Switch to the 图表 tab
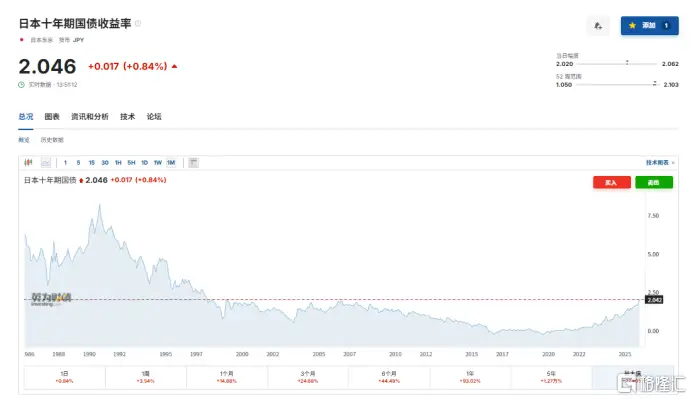 52,117
